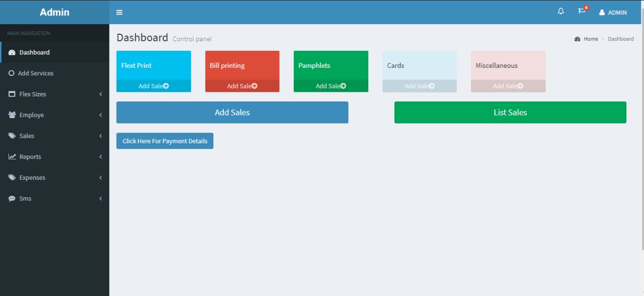This screenshot has height=296, width=644.
Task: Click the flag icon with red badge
Action: click(x=582, y=12)
